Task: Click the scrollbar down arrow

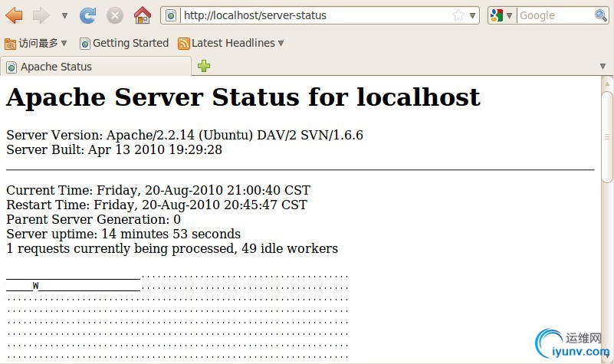Action: coord(607,356)
